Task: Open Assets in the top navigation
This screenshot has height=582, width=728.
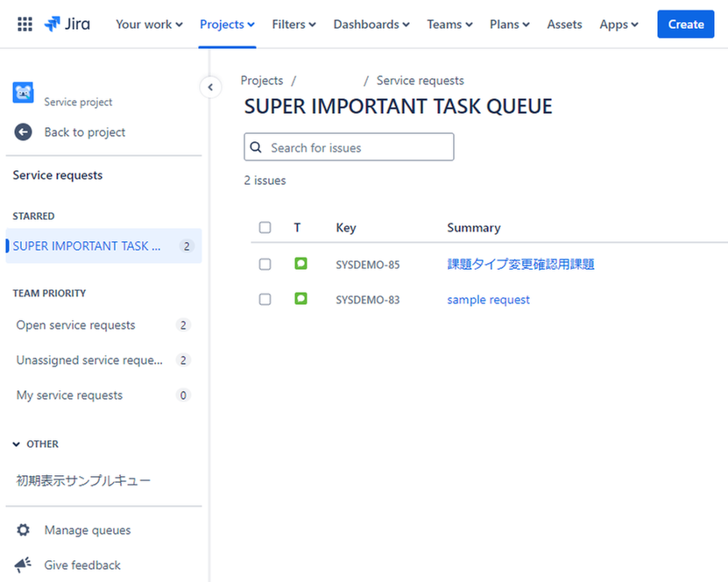Action: 564,25
